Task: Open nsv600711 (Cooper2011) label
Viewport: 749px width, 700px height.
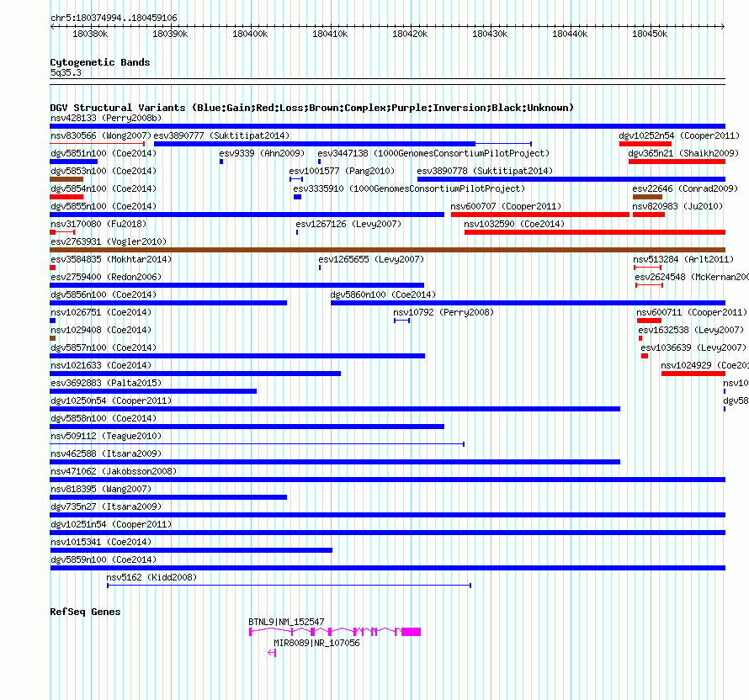Action: coord(692,312)
